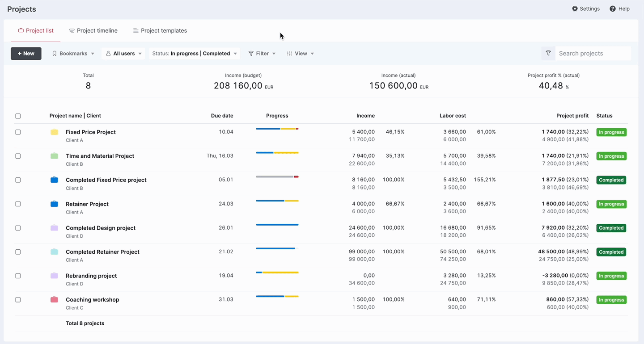Open the Project timeline tab

pos(93,31)
